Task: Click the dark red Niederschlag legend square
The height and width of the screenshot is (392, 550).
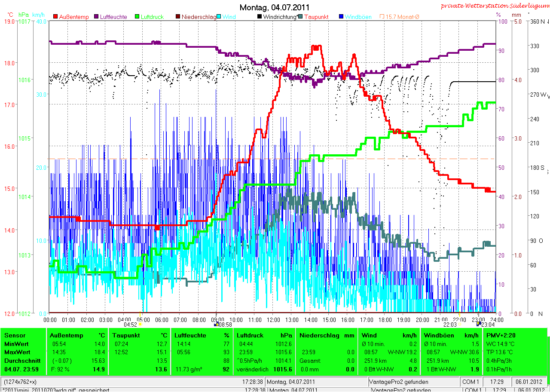Action: coord(178,17)
